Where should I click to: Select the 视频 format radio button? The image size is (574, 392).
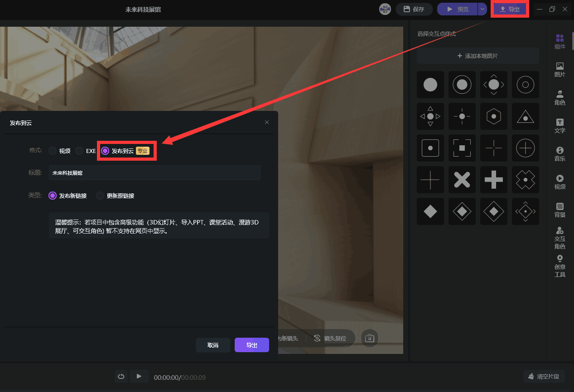tap(53, 151)
